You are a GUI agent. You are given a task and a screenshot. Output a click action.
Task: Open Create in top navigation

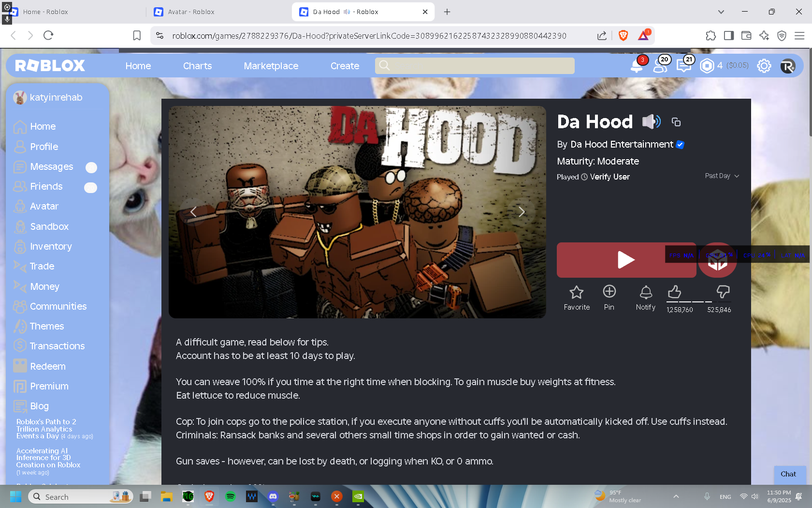pyautogui.click(x=345, y=66)
